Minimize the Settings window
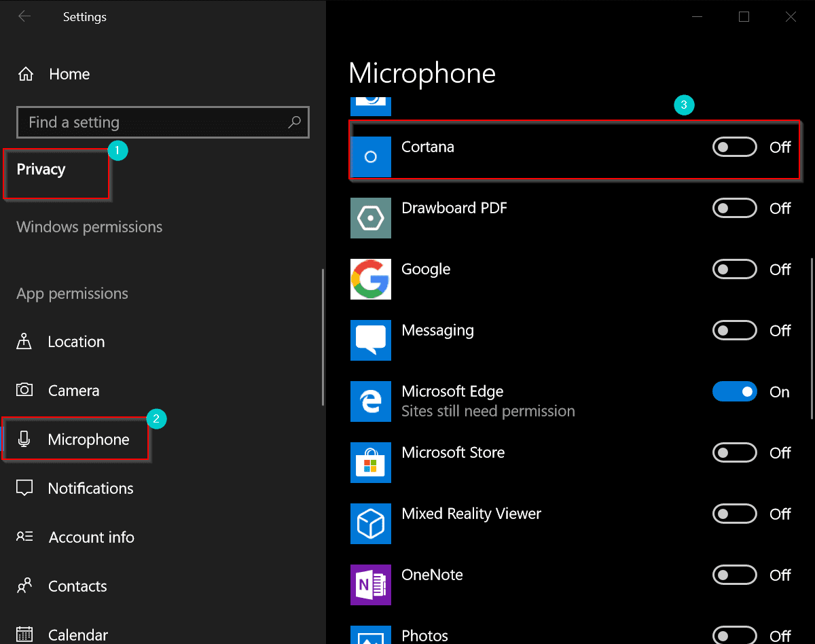Screen dimensions: 815x644 tap(696, 16)
